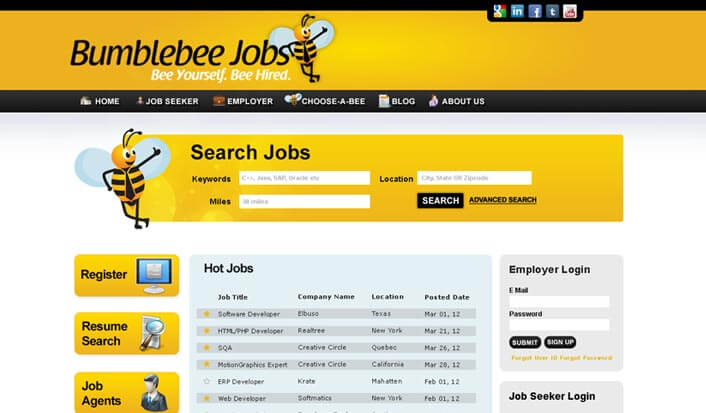706x413 pixels.
Task: Open the Choose-A-Bee menu item
Action: pyautogui.click(x=325, y=100)
